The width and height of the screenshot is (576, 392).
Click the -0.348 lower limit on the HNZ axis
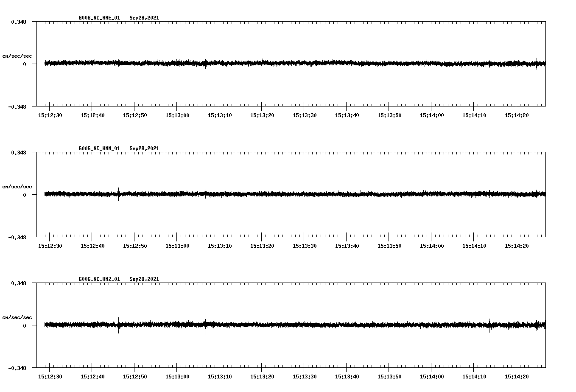(x=17, y=368)
